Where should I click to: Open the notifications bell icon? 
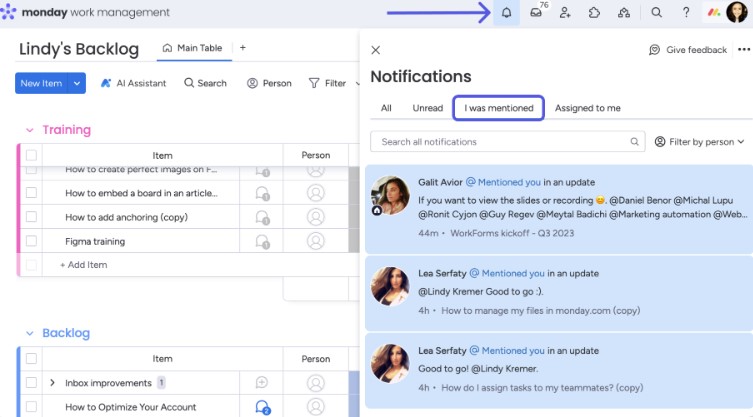coord(506,12)
